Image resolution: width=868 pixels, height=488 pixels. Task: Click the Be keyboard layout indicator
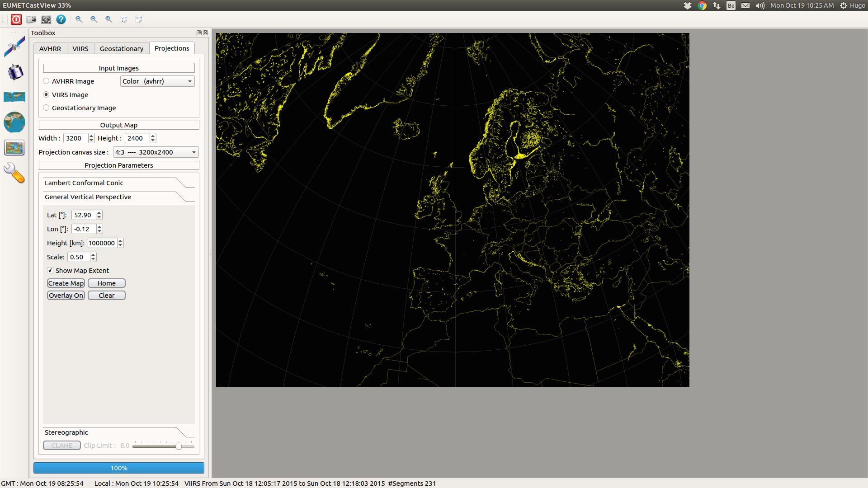tap(731, 5)
